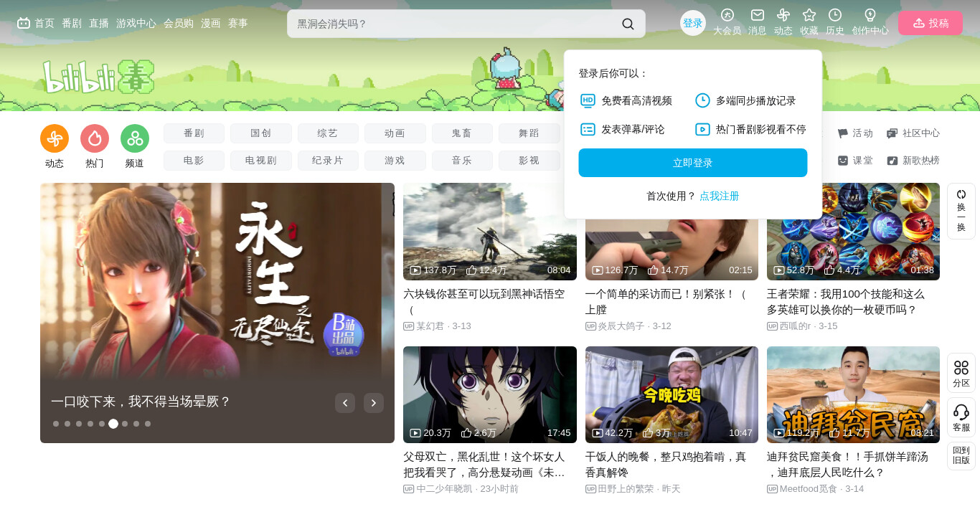Click the search input field
The height and width of the screenshot is (522, 980).
pyautogui.click(x=456, y=24)
